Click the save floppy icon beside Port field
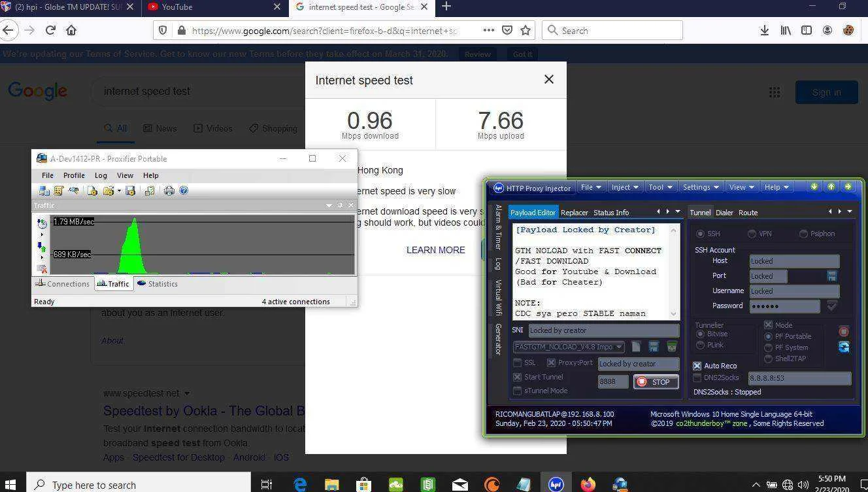The width and height of the screenshot is (868, 492). click(x=831, y=276)
